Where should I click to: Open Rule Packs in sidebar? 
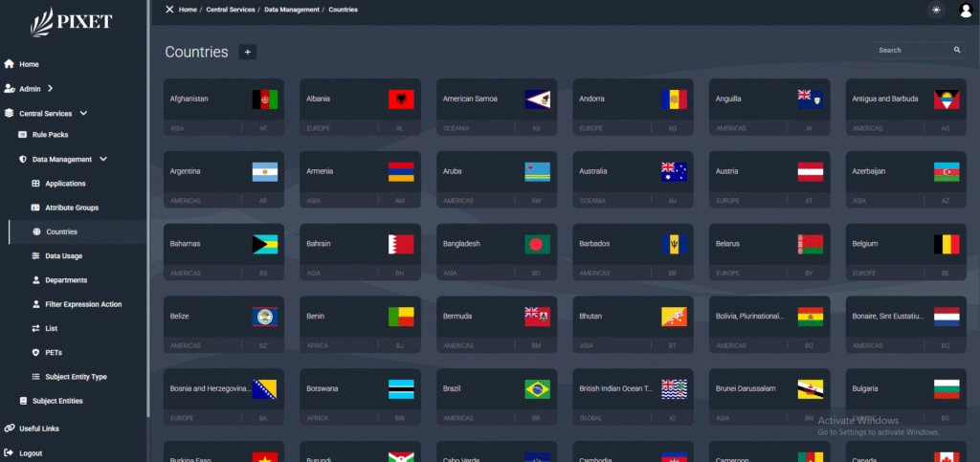[x=50, y=135]
